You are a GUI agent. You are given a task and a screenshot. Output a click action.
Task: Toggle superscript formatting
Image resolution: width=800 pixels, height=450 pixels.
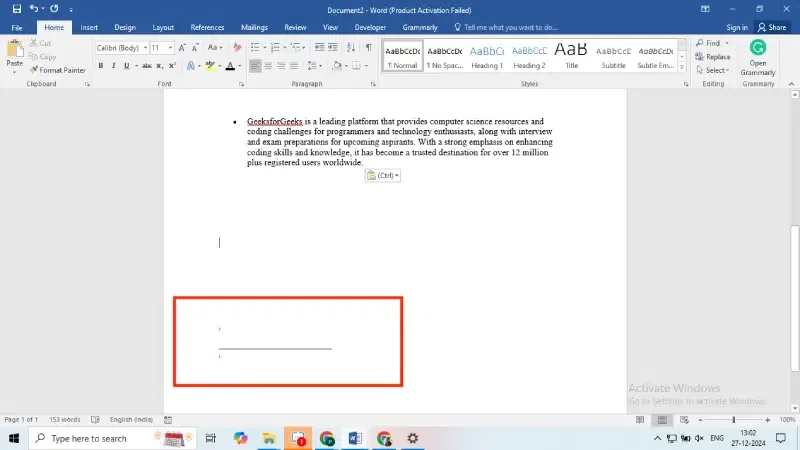pyautogui.click(x=172, y=66)
